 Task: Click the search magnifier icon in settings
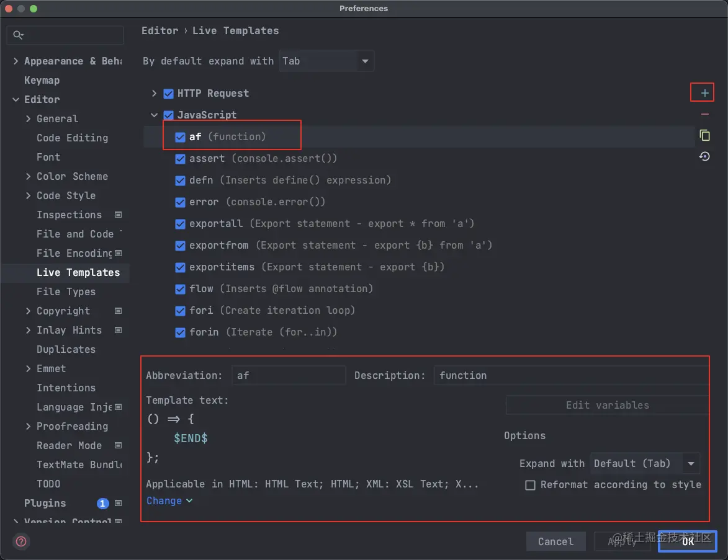18,35
